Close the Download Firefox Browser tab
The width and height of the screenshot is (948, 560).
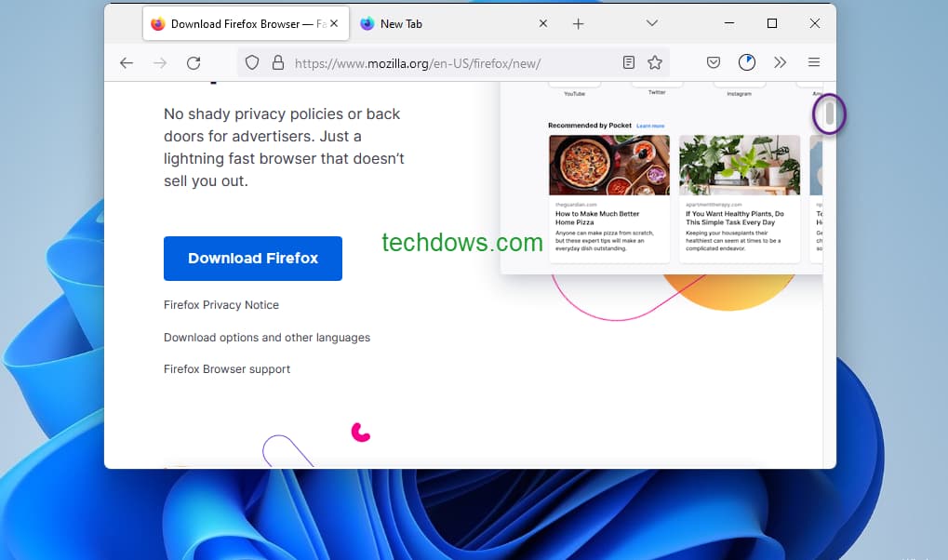[334, 23]
